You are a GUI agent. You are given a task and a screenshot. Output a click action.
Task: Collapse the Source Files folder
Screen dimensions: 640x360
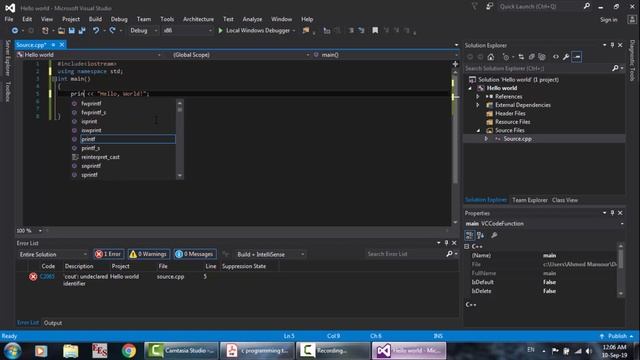pyautogui.click(x=478, y=131)
